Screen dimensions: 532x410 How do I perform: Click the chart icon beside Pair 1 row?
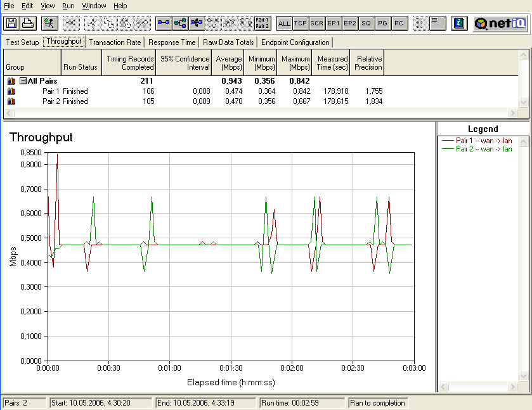[11, 91]
